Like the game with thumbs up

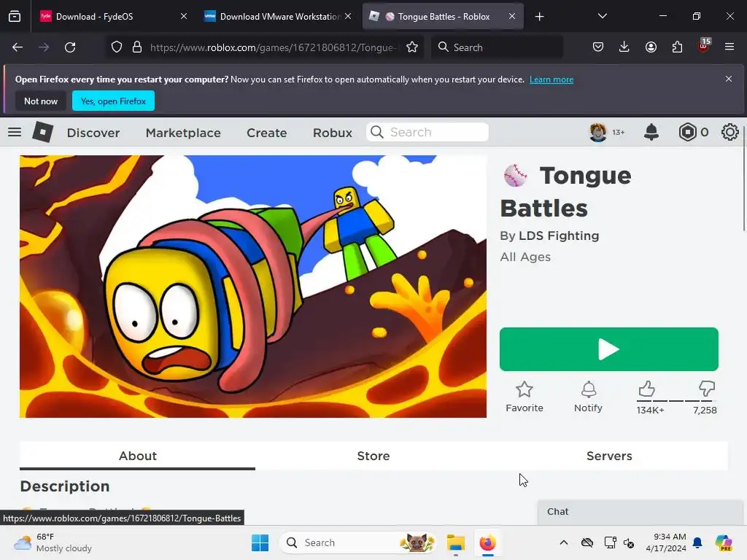click(646, 389)
